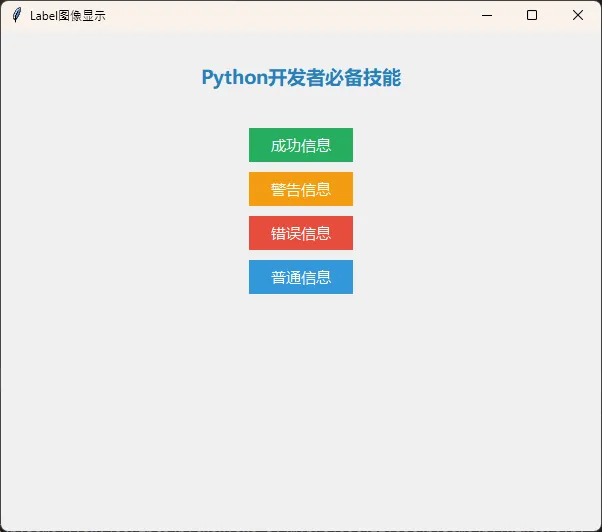Click the word Python in the heading

pyautogui.click(x=234, y=78)
